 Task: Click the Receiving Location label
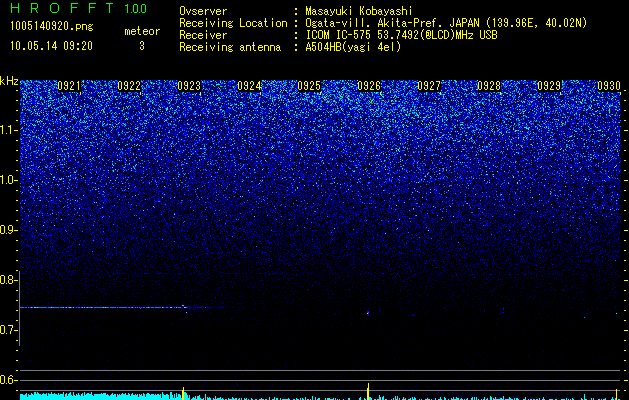(233, 23)
